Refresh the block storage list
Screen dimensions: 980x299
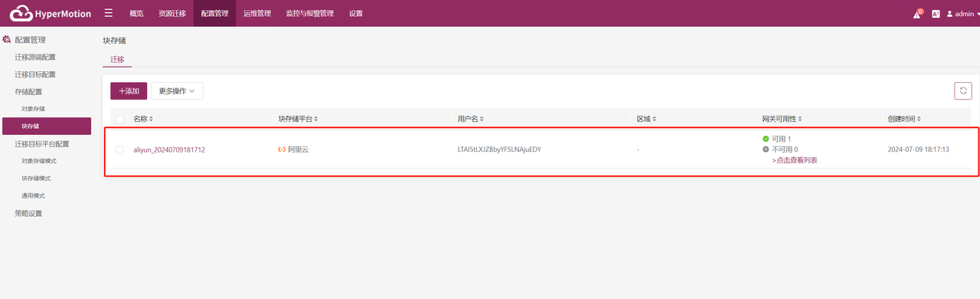pos(963,91)
